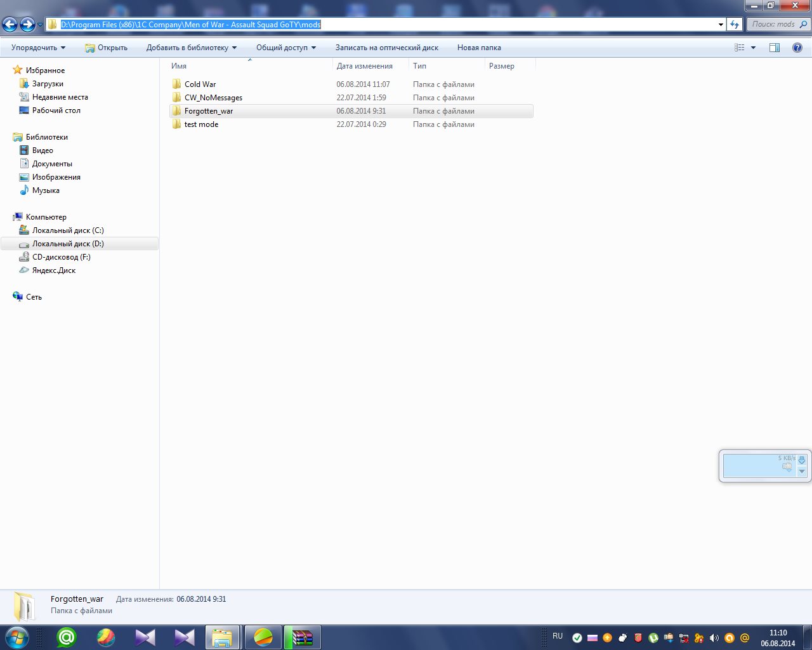Toggle the preview pane button
This screenshot has height=650, width=812.
coord(775,48)
